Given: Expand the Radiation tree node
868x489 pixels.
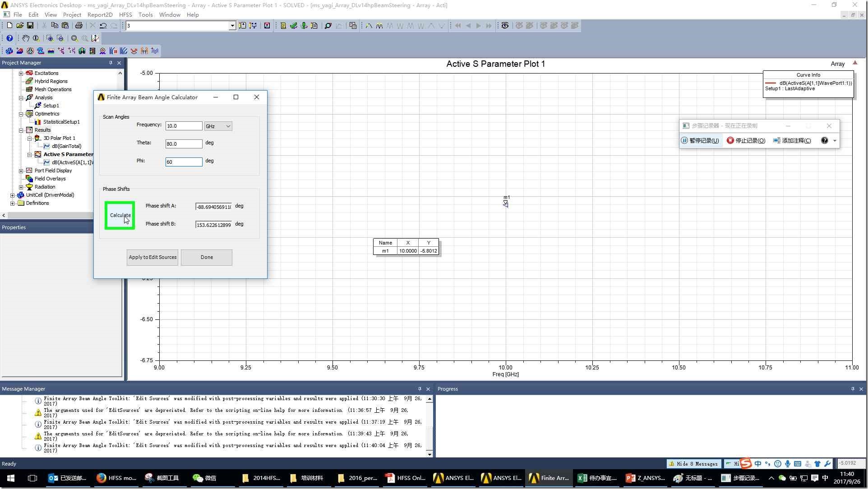Looking at the screenshot, I should [x=21, y=187].
